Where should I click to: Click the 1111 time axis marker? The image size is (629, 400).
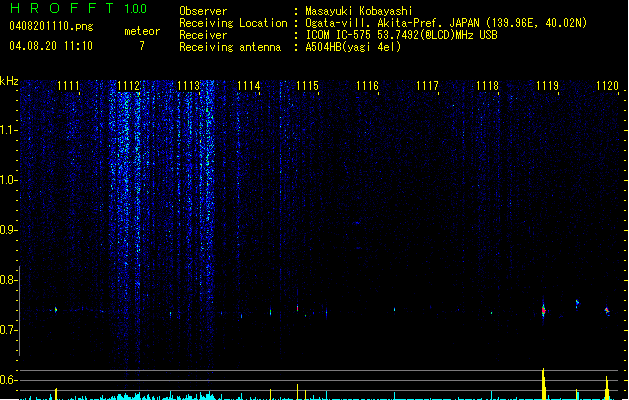point(68,86)
